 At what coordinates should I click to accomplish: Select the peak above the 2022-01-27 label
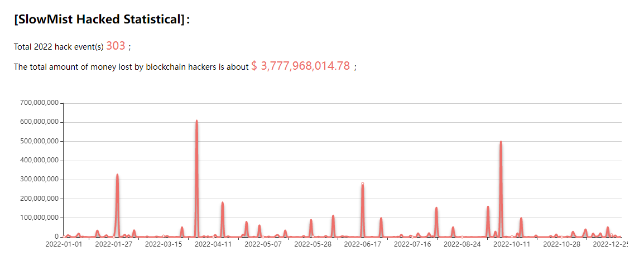(x=117, y=175)
